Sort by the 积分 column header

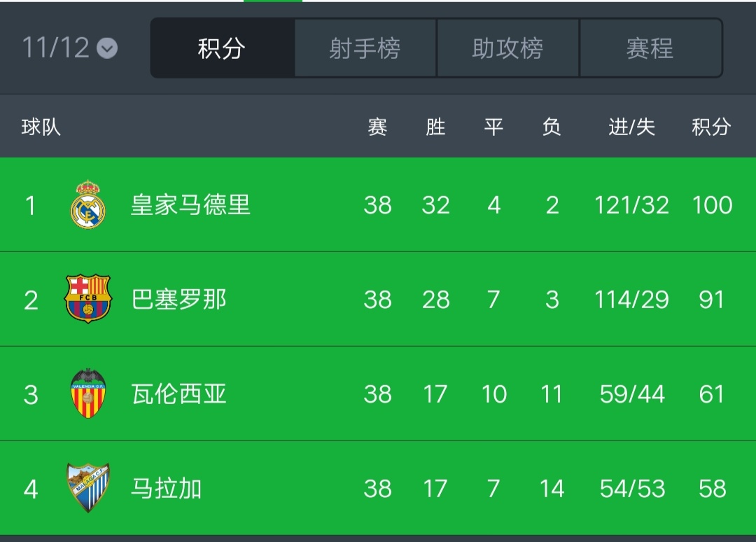pyautogui.click(x=713, y=126)
